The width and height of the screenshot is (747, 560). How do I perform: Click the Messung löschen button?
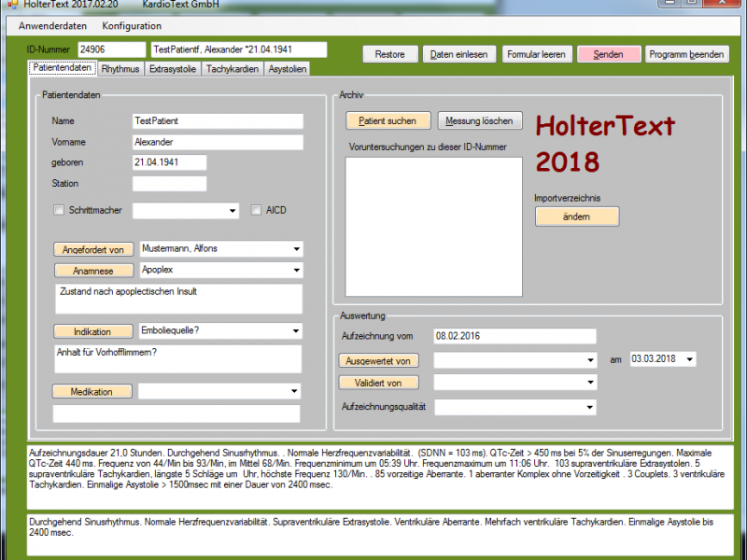[x=480, y=121]
